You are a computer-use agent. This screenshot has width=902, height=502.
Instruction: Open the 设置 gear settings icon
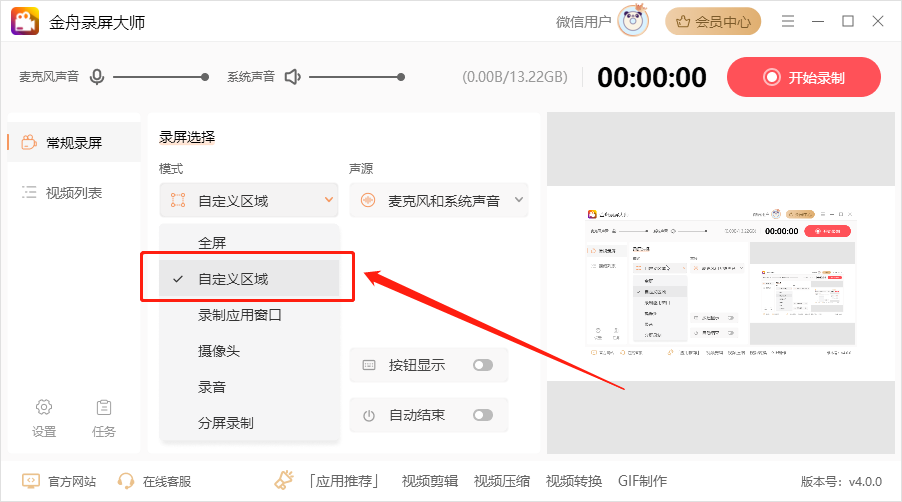44,407
